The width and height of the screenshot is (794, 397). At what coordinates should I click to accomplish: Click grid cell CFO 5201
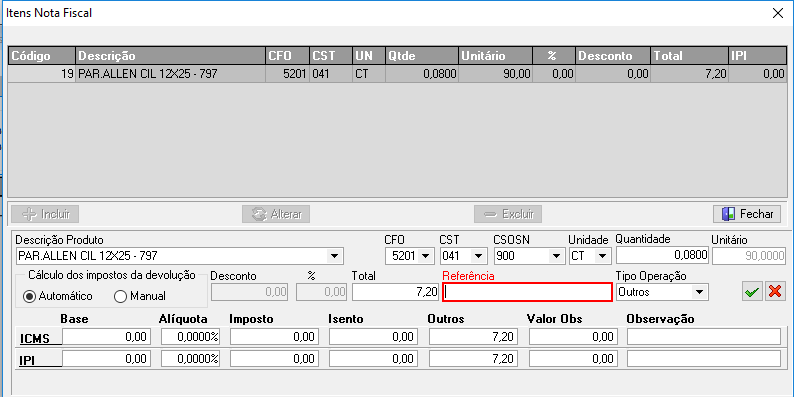pyautogui.click(x=287, y=74)
